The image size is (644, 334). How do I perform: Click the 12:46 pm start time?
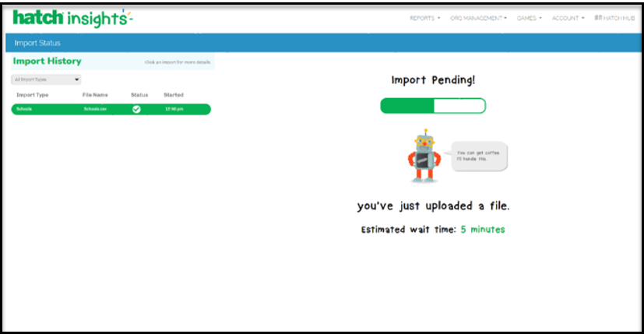pyautogui.click(x=173, y=109)
